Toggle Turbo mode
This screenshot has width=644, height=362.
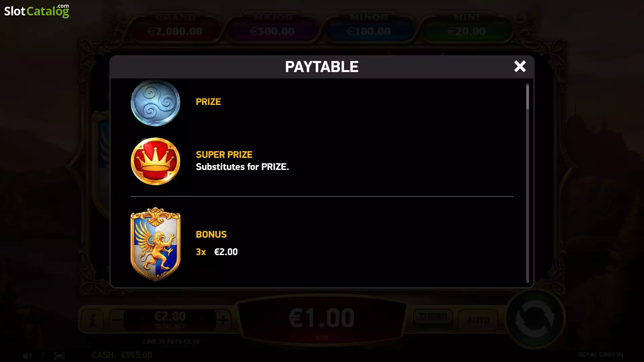point(433,316)
